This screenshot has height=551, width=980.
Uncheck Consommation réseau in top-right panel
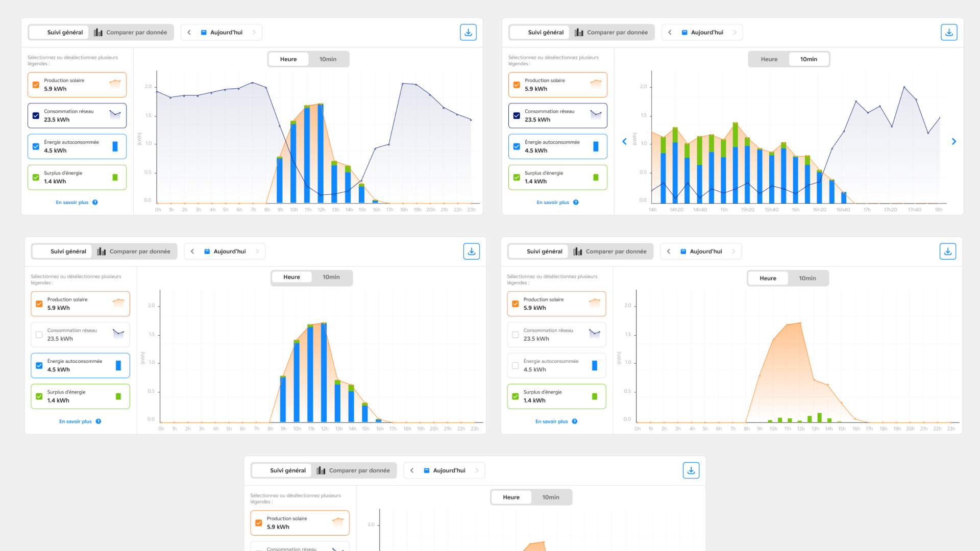click(x=517, y=116)
